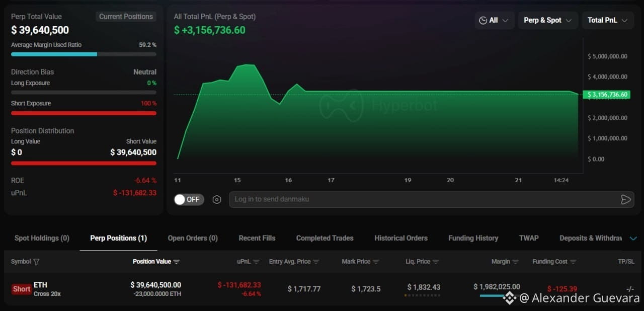This screenshot has width=644, height=311.
Task: Select the Perp Positions (1) tab
Action: click(x=119, y=238)
